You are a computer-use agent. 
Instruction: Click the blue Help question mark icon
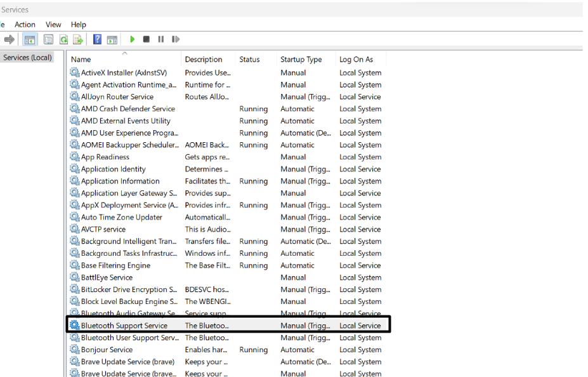coord(97,39)
